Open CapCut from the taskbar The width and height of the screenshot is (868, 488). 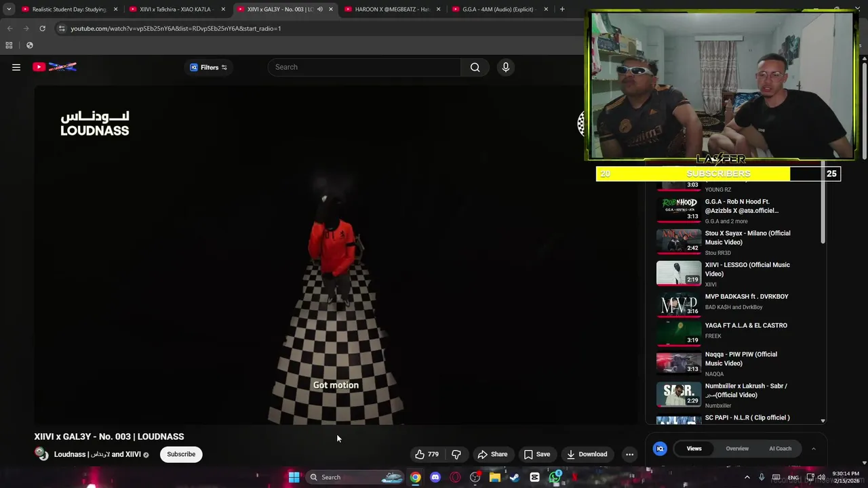pos(535,477)
